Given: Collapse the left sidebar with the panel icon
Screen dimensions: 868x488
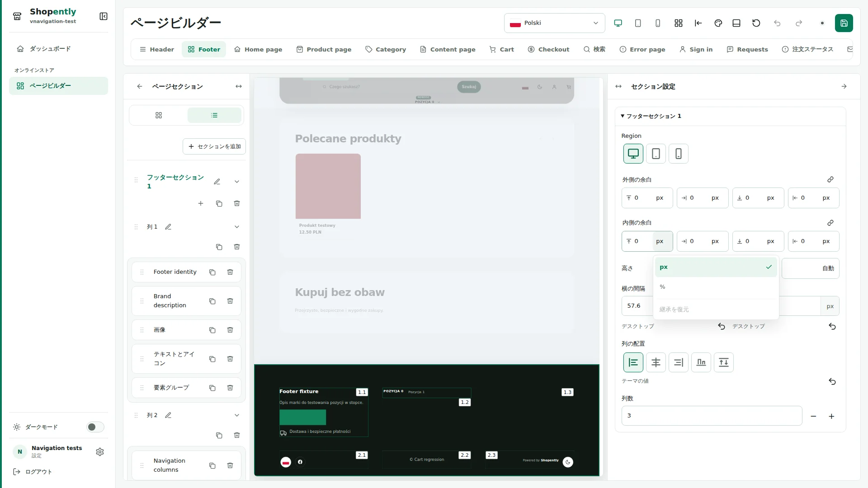Looking at the screenshot, I should tap(104, 16).
